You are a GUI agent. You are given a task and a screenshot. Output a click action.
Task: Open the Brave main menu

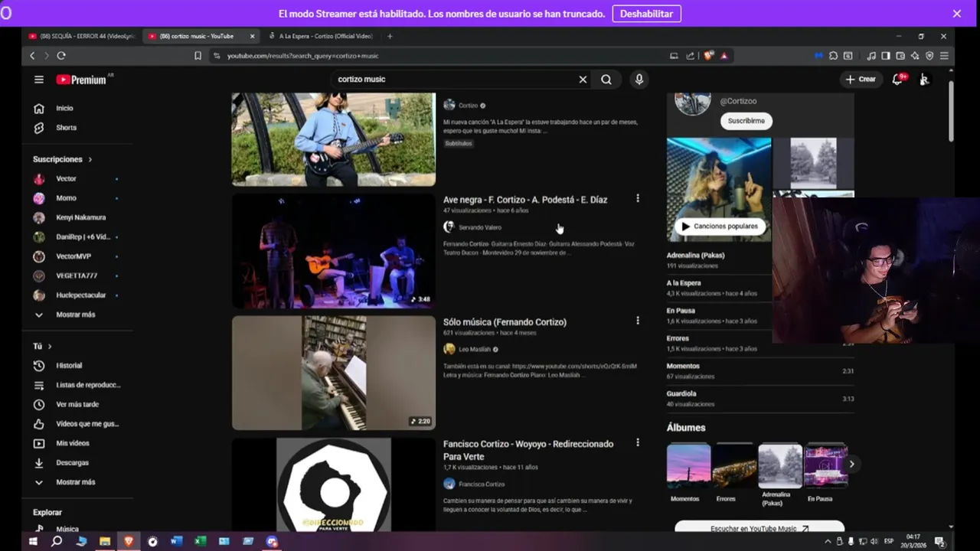click(944, 56)
